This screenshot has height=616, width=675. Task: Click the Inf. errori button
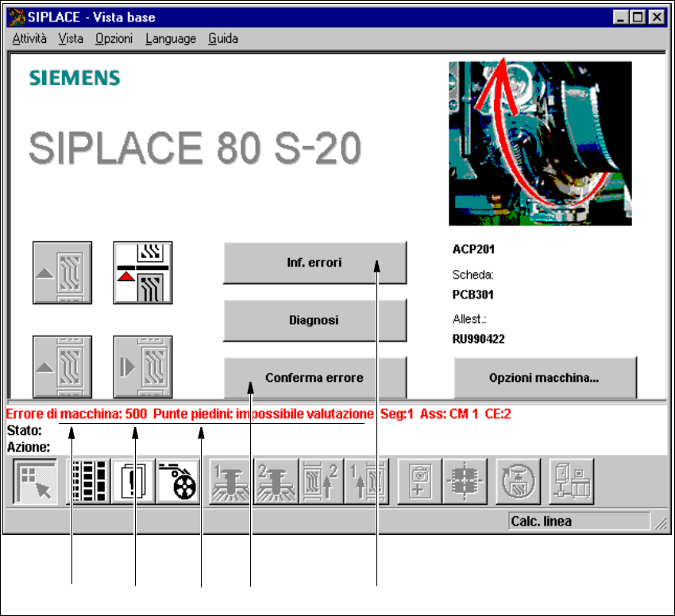tap(314, 263)
